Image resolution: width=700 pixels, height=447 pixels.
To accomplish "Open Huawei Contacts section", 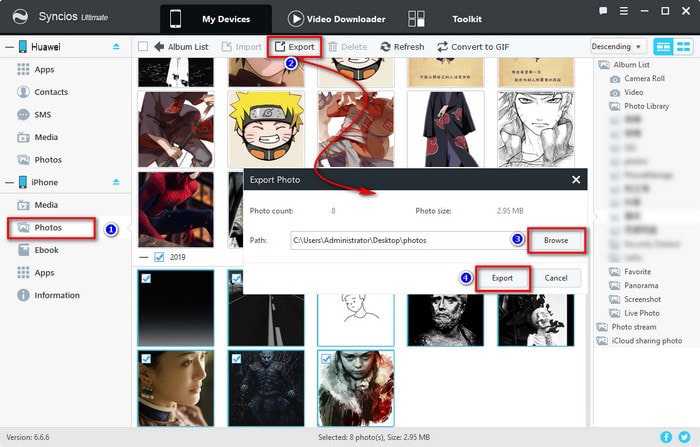I will click(51, 91).
